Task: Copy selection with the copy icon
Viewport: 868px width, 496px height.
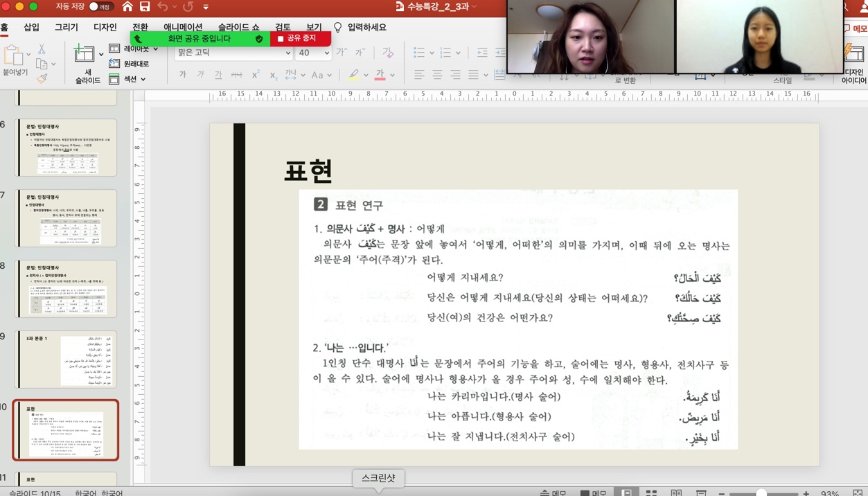Action: point(41,64)
